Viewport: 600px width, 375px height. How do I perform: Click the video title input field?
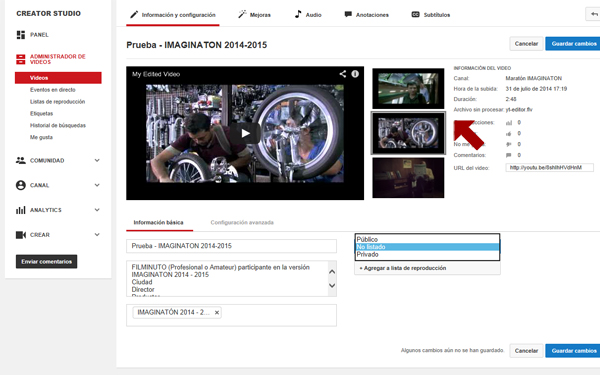tap(232, 246)
